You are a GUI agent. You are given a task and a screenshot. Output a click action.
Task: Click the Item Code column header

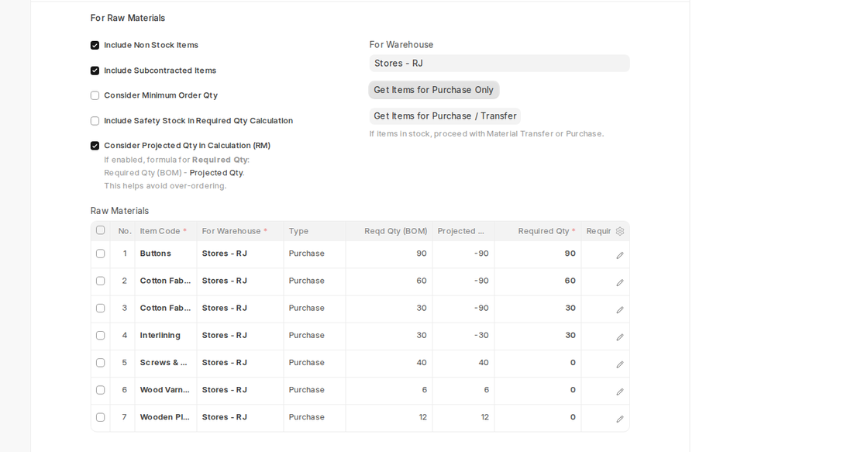(x=166, y=231)
